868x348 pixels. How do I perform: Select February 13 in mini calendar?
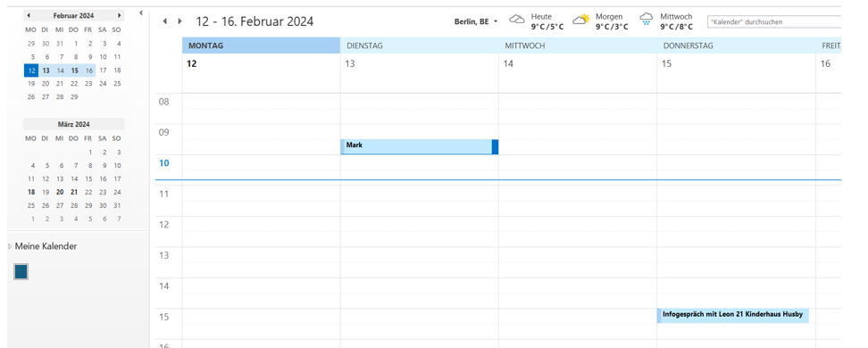click(46, 70)
